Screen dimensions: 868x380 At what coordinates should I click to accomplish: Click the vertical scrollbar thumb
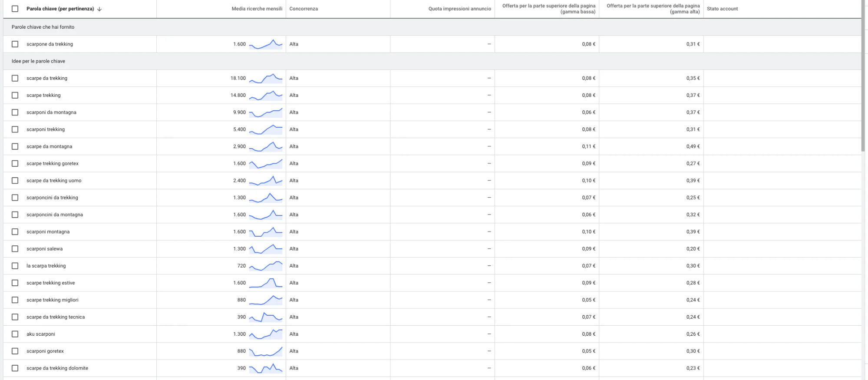pyautogui.click(x=864, y=76)
